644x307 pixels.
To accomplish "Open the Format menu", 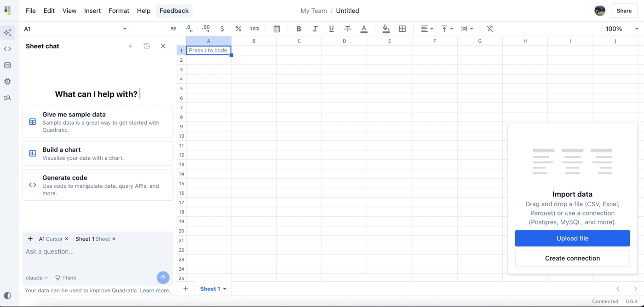I will 119,11.
